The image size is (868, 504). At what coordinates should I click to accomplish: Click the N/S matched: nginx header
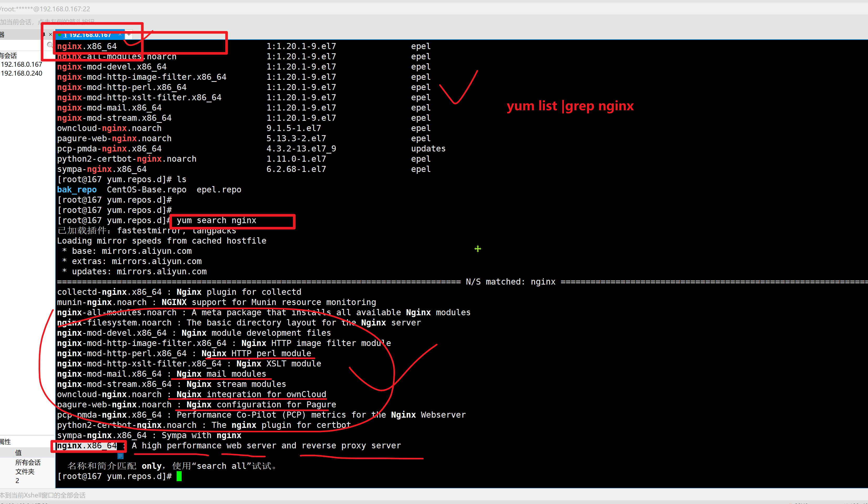(x=511, y=282)
